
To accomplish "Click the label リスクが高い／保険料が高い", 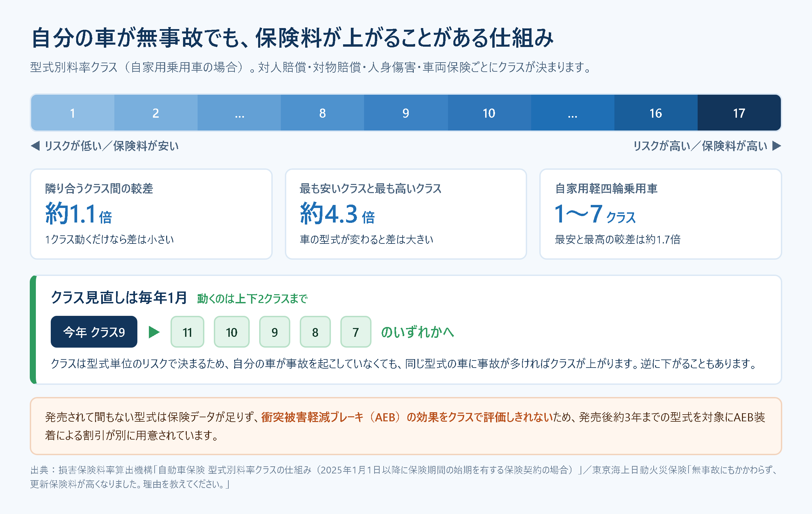I will (700, 146).
